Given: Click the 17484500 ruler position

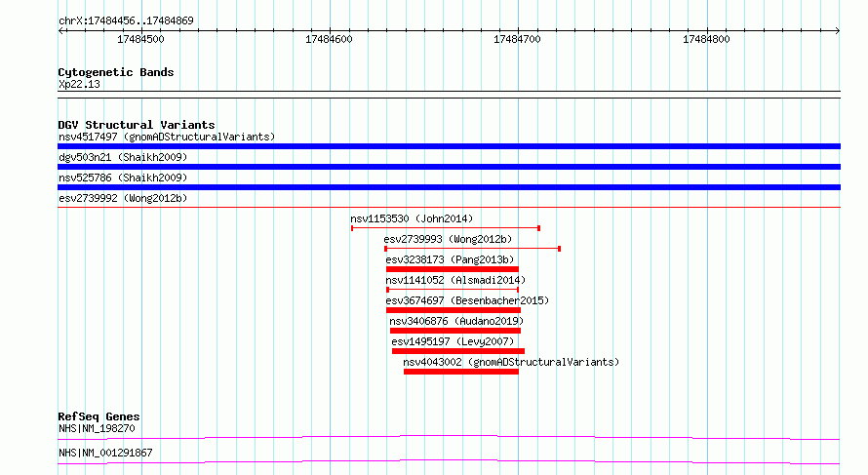Looking at the screenshot, I should 140,39.
